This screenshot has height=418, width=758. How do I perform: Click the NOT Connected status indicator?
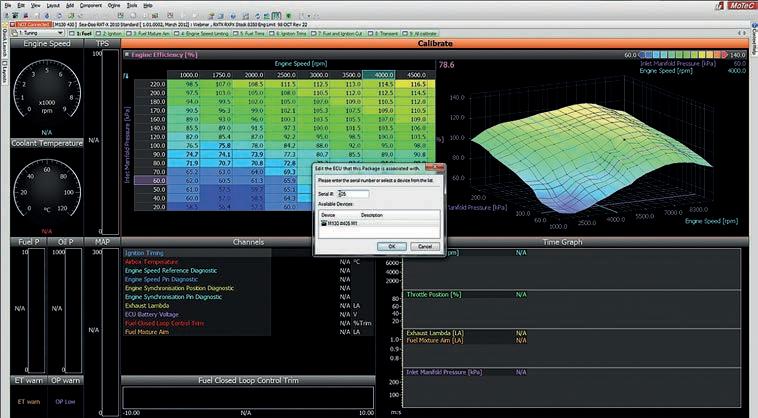(x=32, y=24)
